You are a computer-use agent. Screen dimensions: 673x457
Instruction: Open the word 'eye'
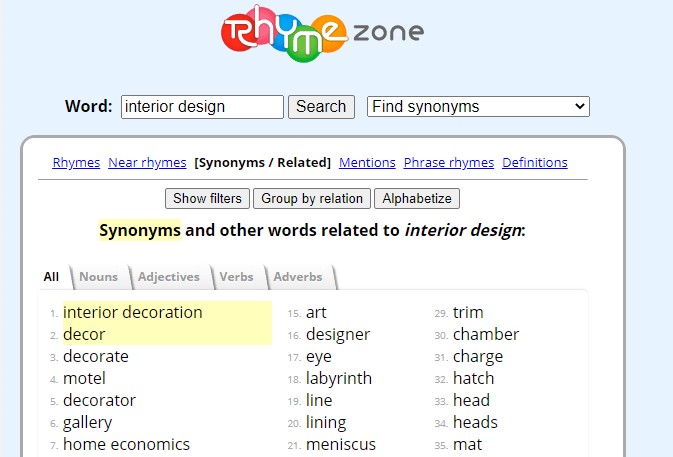pos(318,357)
